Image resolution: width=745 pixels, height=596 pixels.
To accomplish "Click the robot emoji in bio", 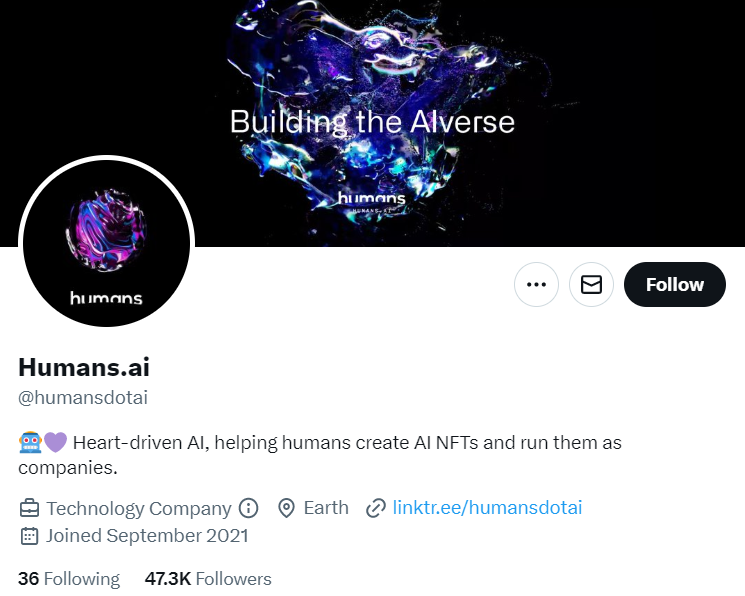I will click(30, 442).
